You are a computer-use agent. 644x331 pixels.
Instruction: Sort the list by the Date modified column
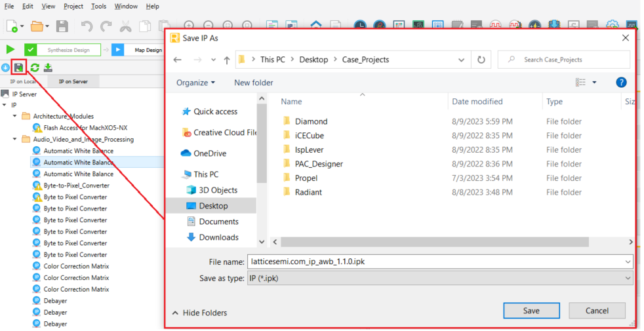click(477, 102)
